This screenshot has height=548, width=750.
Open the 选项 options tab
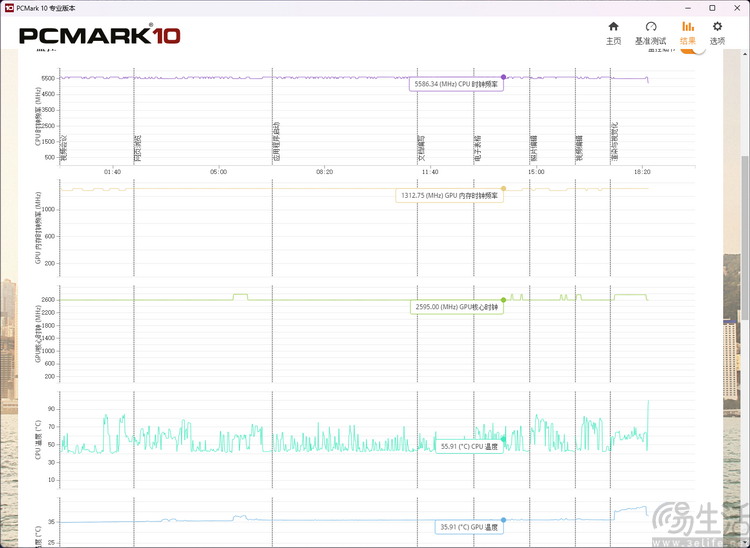717,33
